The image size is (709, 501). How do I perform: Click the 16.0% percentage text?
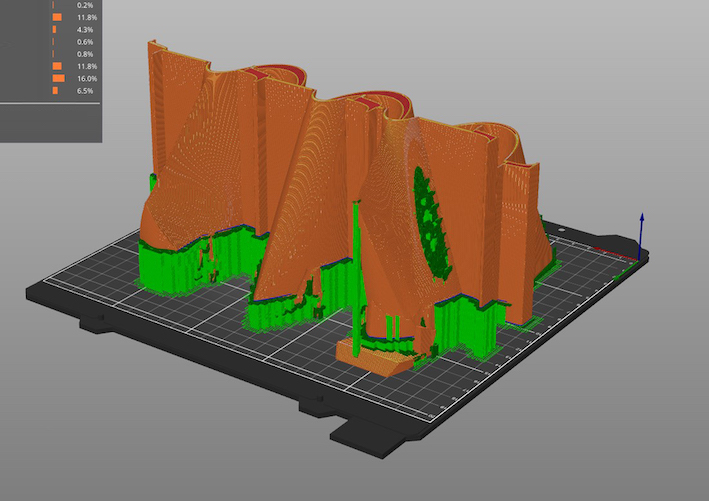click(87, 78)
